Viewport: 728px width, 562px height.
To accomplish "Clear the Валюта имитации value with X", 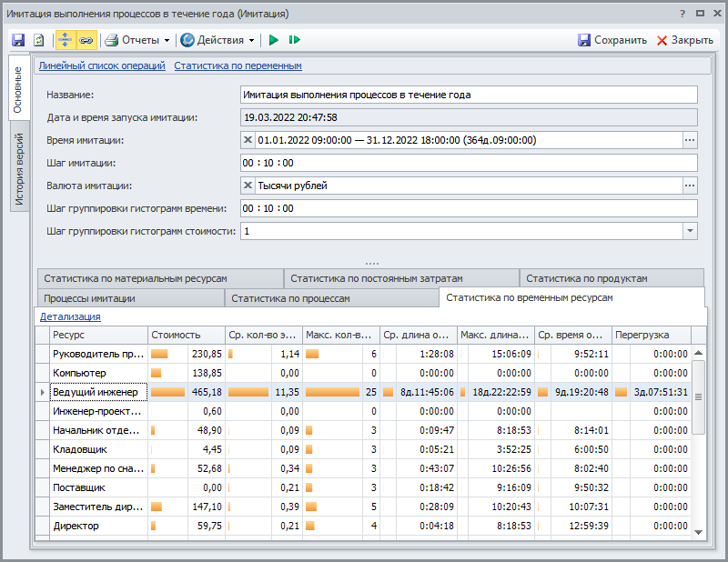I will point(248,186).
